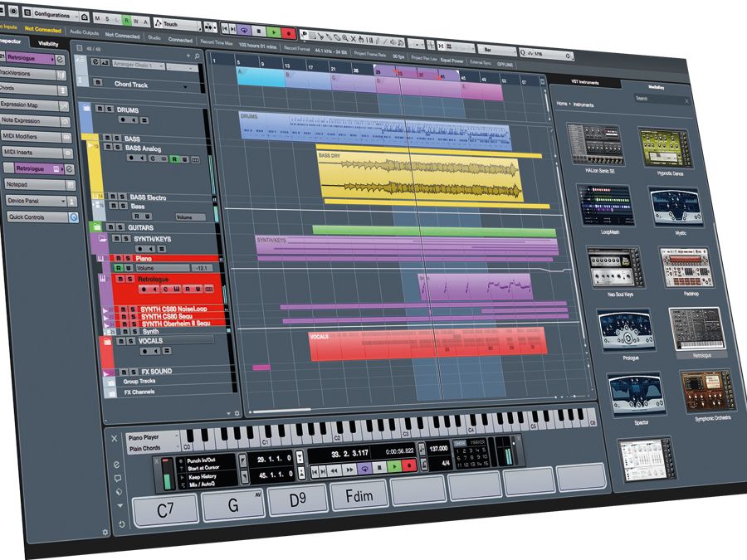
Task: Open the Chord Track dropdown arrow
Action: click(185, 88)
